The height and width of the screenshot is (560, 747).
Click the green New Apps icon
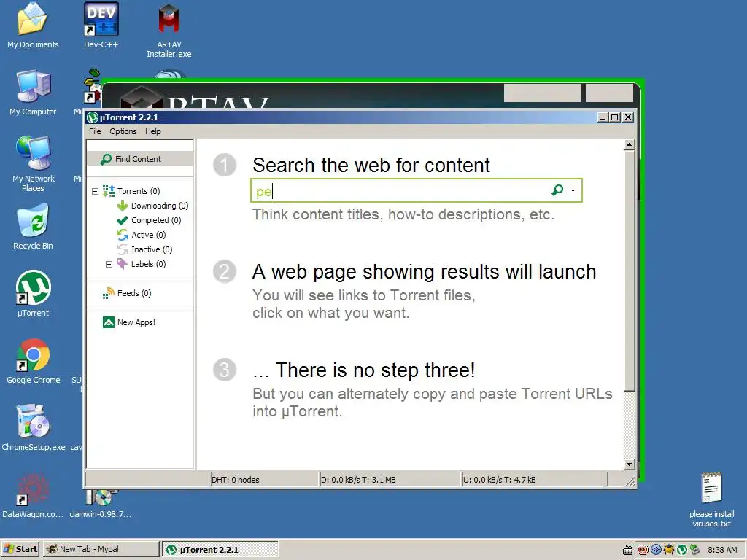pyautogui.click(x=109, y=322)
